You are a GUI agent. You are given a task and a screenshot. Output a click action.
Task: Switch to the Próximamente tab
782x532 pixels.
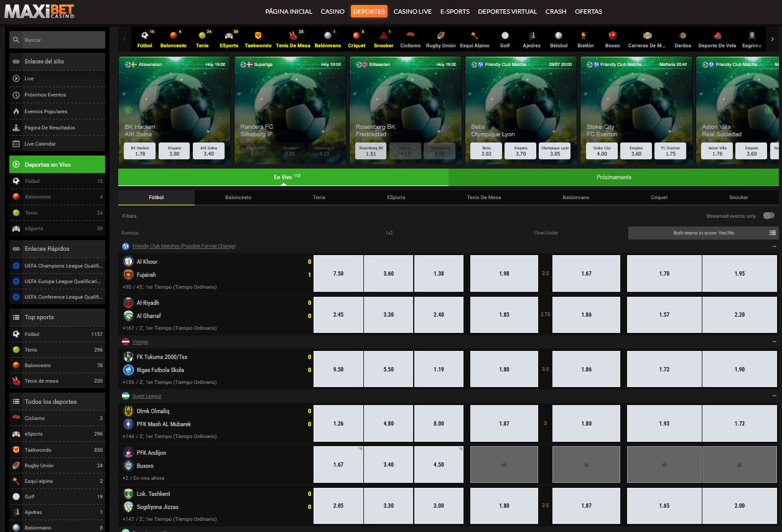(x=614, y=177)
